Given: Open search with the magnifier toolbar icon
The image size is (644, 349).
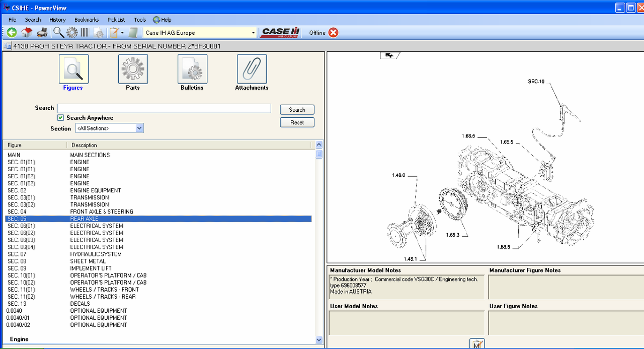Looking at the screenshot, I should click(59, 33).
